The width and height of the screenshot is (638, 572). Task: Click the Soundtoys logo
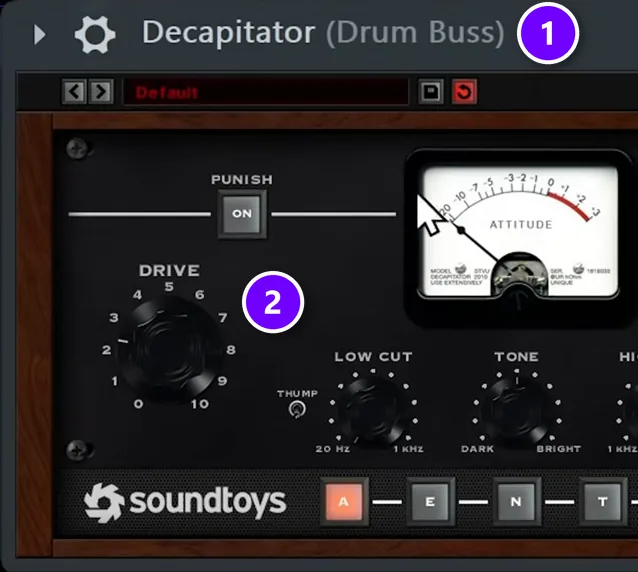[x=185, y=503]
